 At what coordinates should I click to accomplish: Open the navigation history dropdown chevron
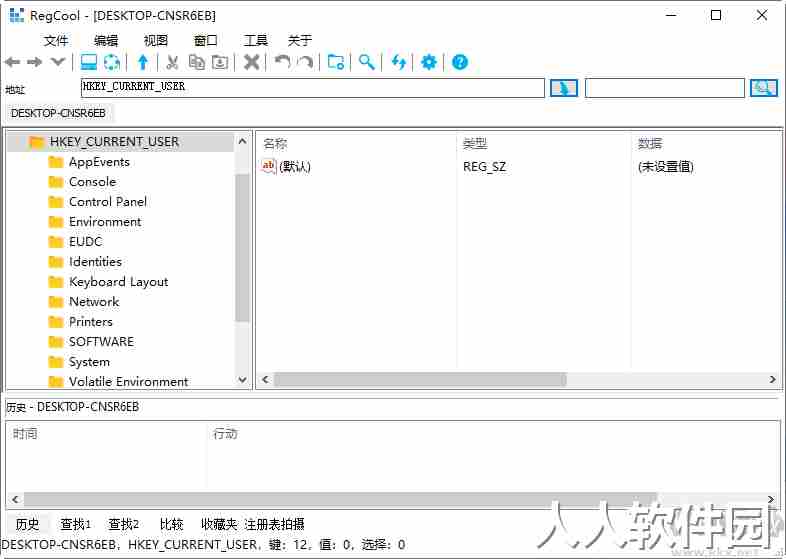(x=58, y=62)
